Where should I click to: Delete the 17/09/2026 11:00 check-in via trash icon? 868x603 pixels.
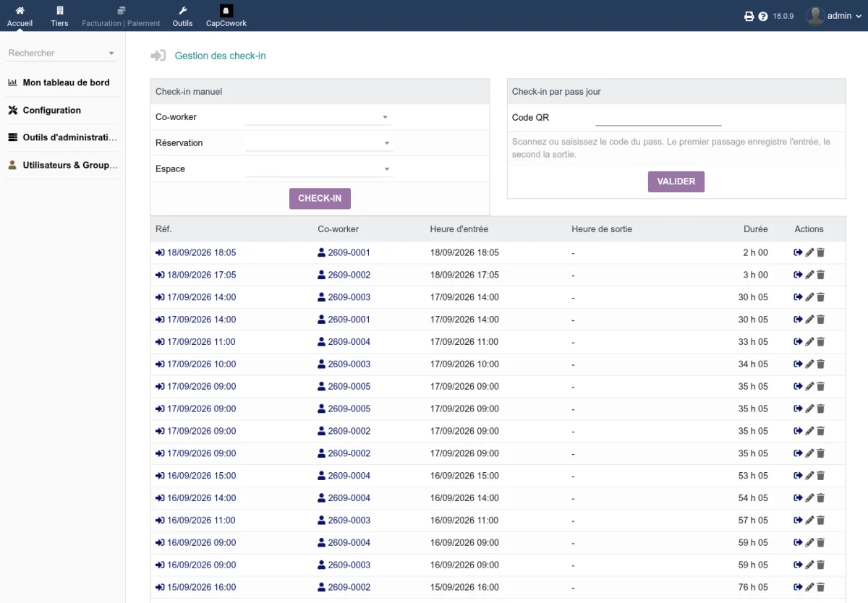[821, 342]
